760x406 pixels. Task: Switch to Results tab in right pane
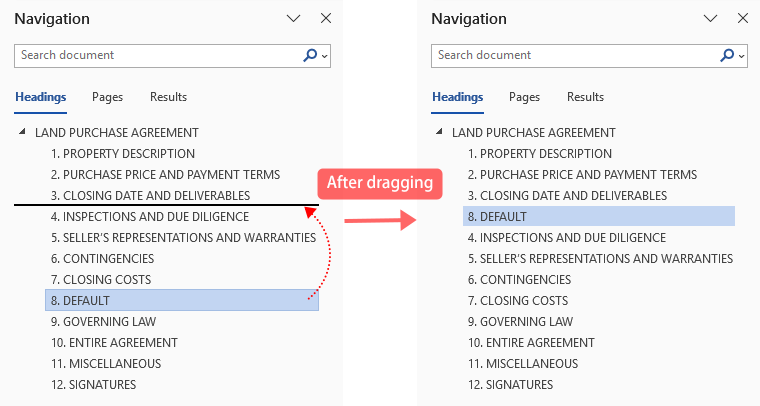585,97
